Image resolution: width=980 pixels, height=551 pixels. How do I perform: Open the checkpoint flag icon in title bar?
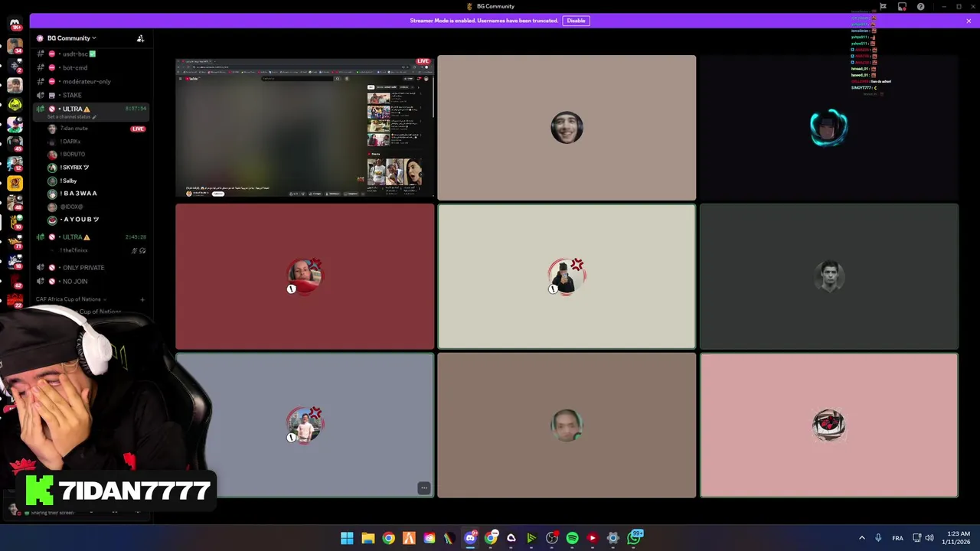click(883, 7)
